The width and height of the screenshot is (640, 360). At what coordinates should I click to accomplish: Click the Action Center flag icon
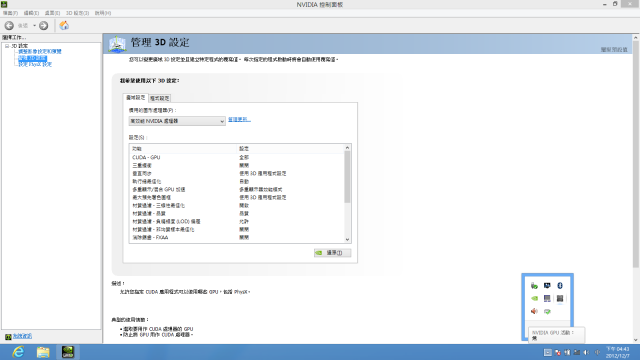point(558,352)
